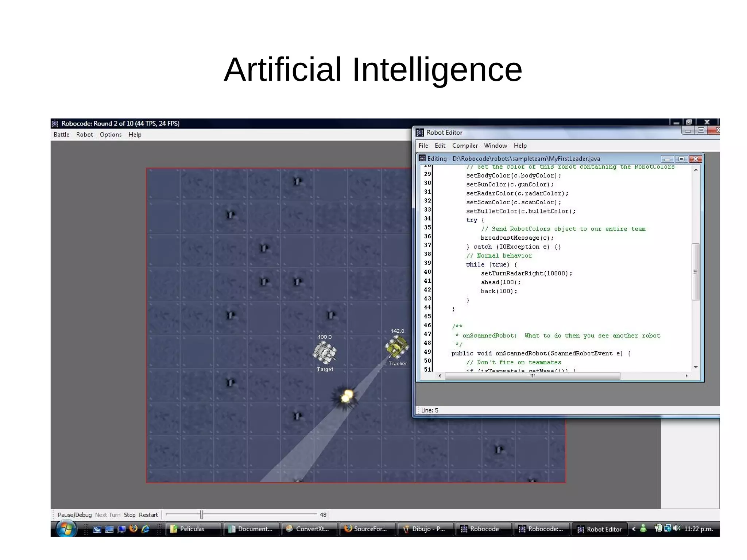Click the editor vertical scrollbar down arrow
747x560 pixels.
(696, 367)
